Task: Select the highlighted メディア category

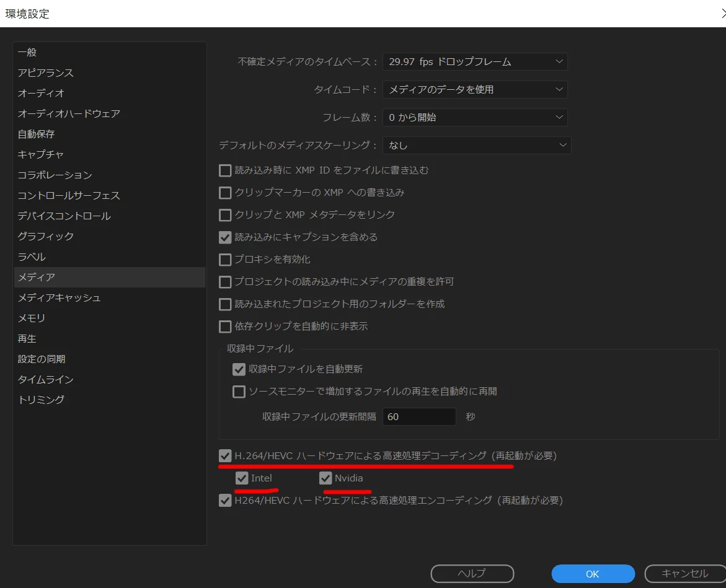Action: point(110,277)
